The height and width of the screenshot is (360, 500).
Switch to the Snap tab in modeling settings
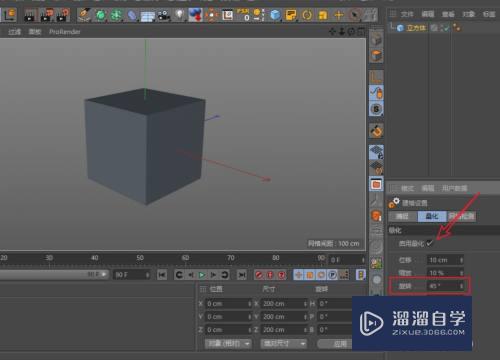click(402, 216)
